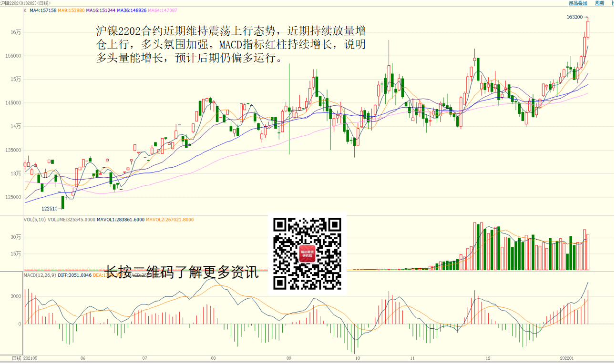Click the 日线 label at bottom left

[17, 358]
